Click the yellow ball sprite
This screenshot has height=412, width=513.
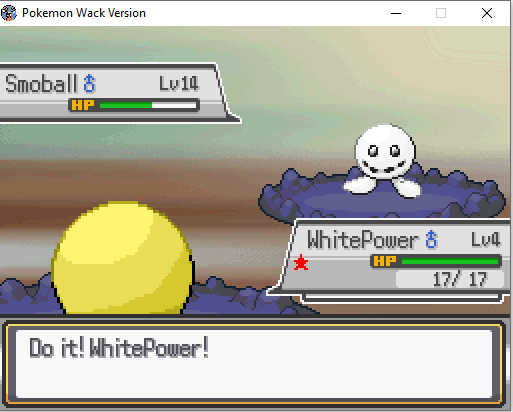(x=123, y=258)
